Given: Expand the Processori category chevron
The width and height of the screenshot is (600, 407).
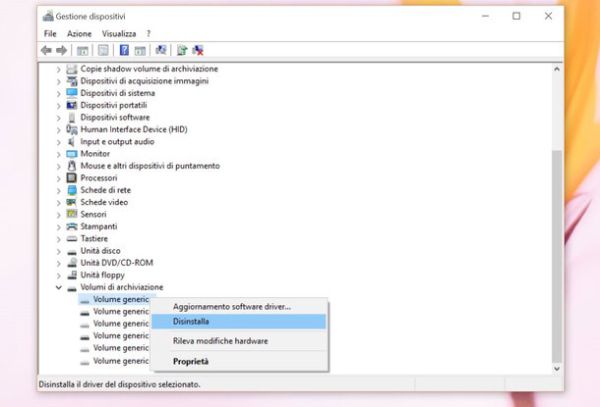Looking at the screenshot, I should click(59, 179).
